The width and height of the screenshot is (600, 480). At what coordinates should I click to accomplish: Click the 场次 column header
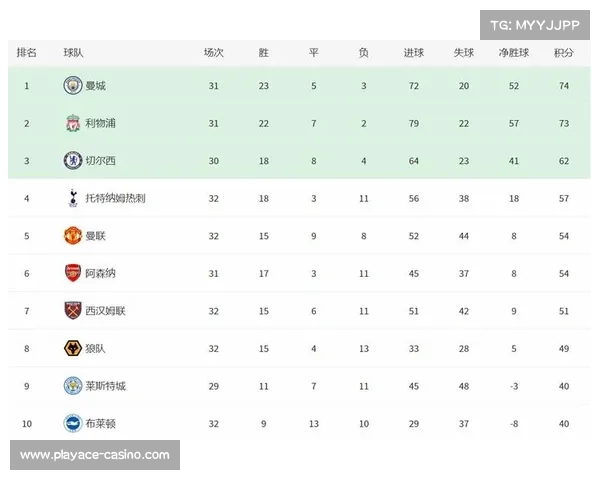coord(214,52)
